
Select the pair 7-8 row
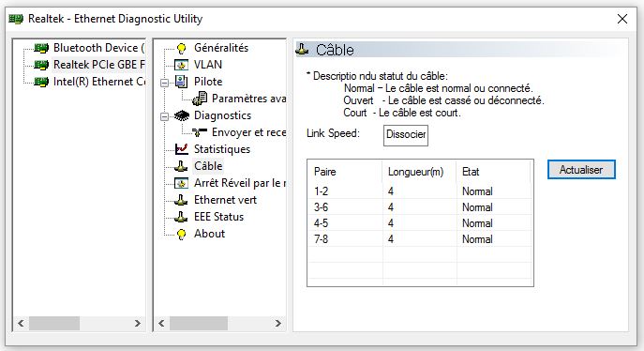coord(420,239)
